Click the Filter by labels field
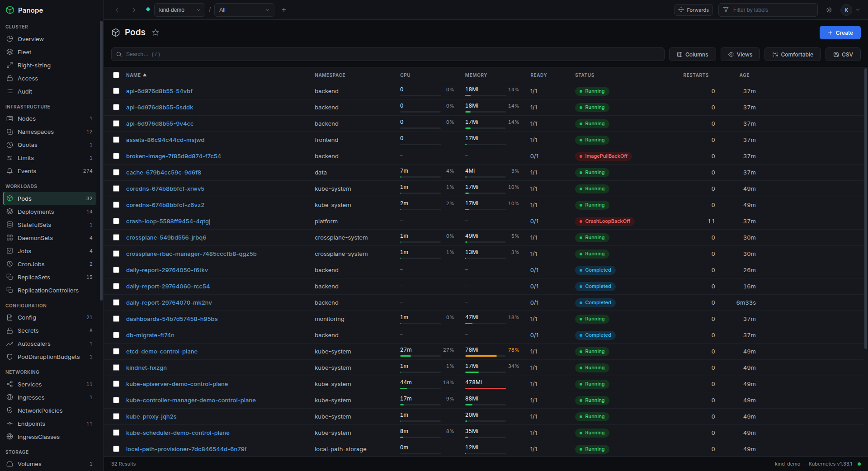The image size is (868, 471). (768, 10)
